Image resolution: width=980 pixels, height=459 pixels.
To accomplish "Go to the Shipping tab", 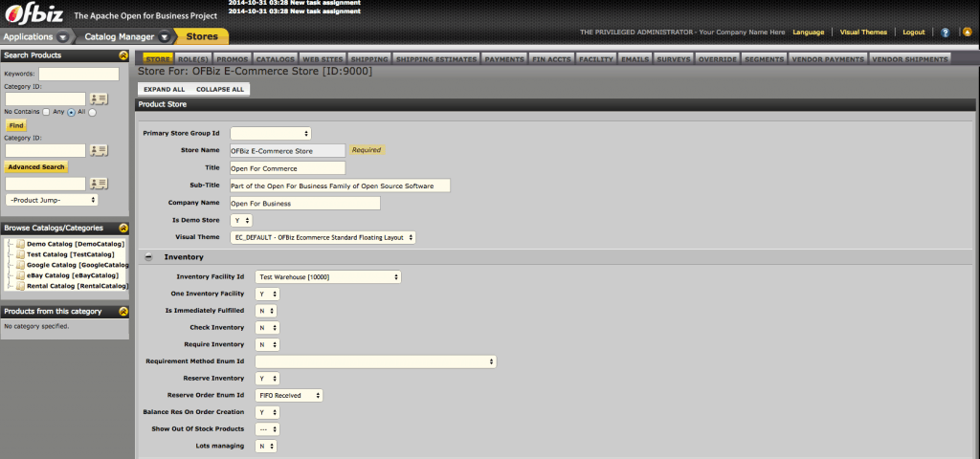I will (368, 59).
